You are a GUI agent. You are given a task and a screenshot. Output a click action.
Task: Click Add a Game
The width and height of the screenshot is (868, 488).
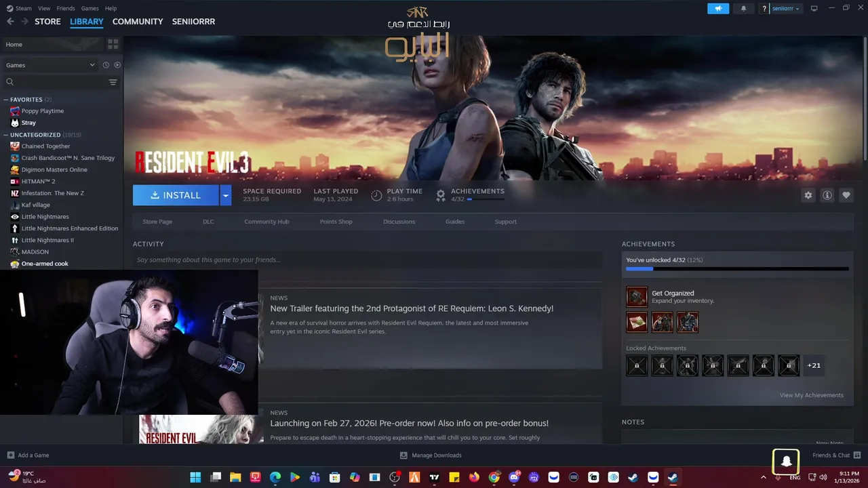click(28, 455)
